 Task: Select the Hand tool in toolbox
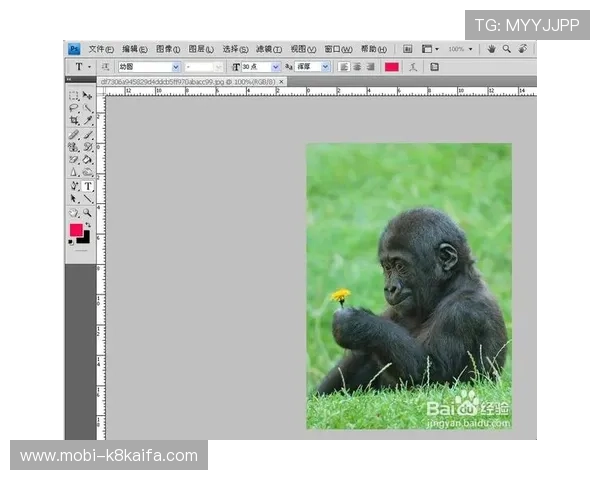coord(74,212)
